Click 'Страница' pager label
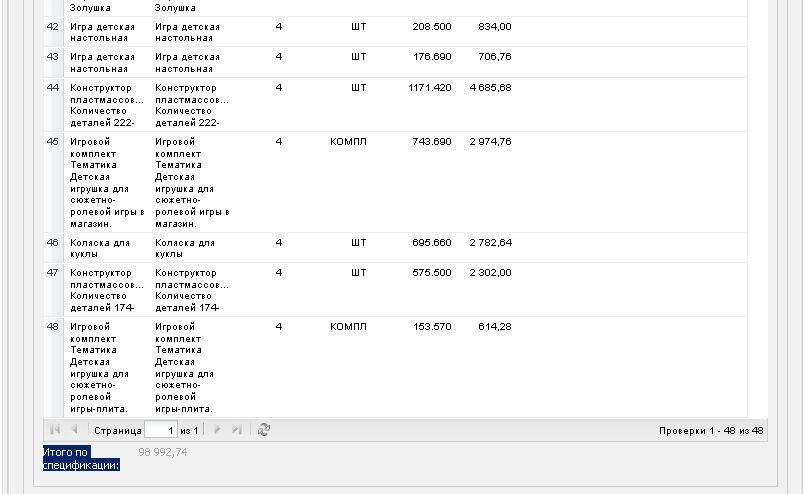The height and width of the screenshot is (494, 803). click(118, 431)
